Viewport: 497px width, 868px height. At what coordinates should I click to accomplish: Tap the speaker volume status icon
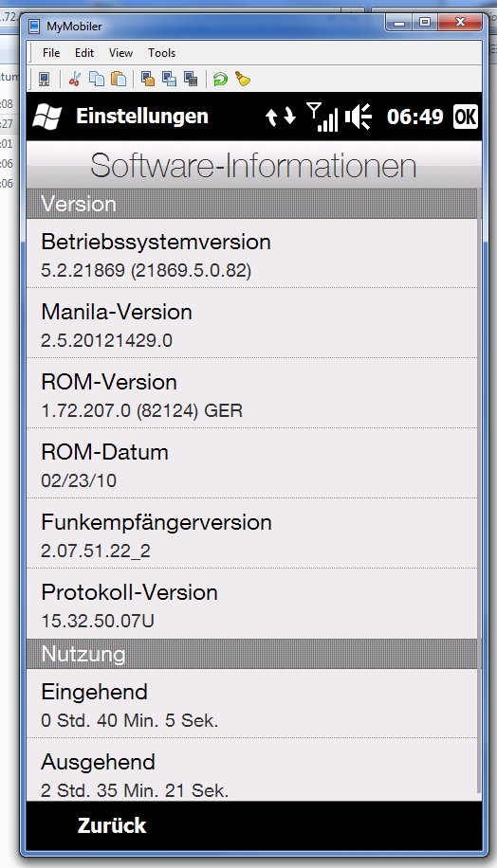[358, 117]
